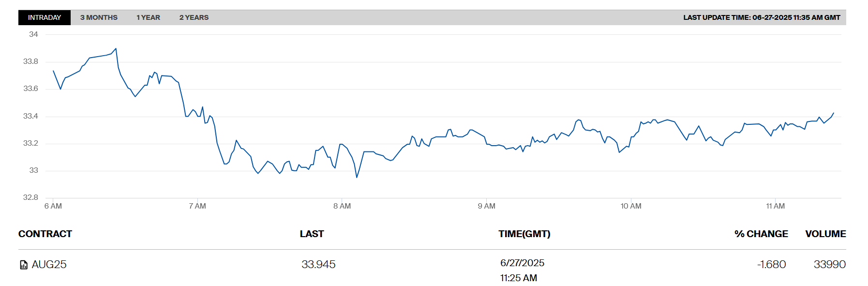The height and width of the screenshot is (286, 868).
Task: Open the chart icon beside AUG25
Action: click(24, 265)
